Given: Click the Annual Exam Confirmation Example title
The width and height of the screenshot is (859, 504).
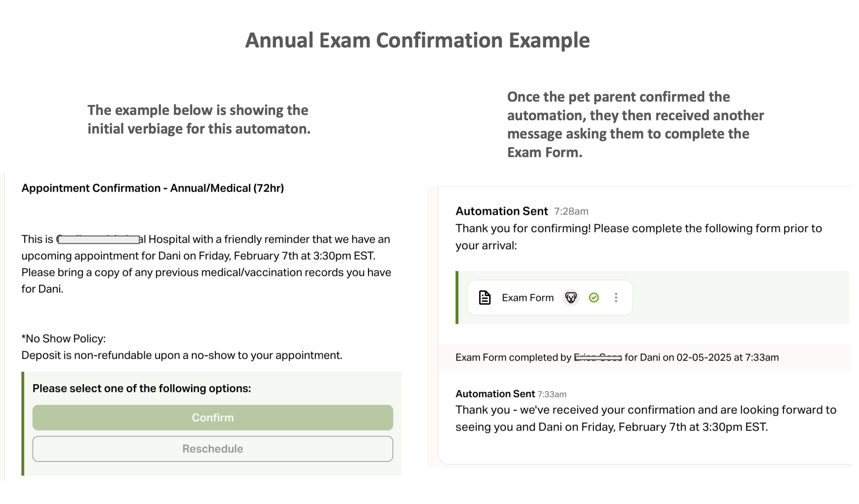Looking at the screenshot, I should pos(417,40).
